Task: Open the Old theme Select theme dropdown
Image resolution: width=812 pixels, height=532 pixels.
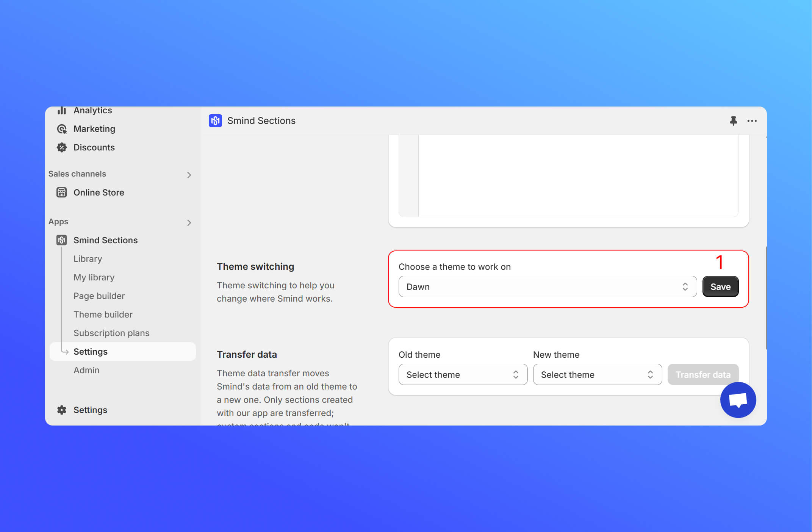Action: pos(463,374)
